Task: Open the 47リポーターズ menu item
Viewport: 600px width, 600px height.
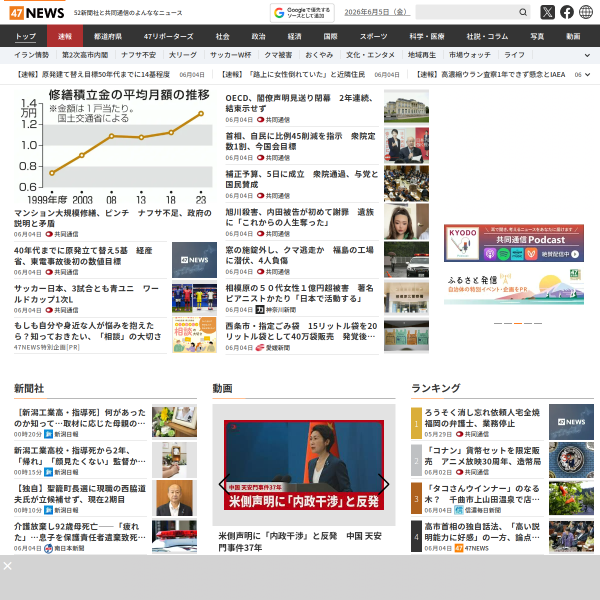Action: pyautogui.click(x=168, y=36)
